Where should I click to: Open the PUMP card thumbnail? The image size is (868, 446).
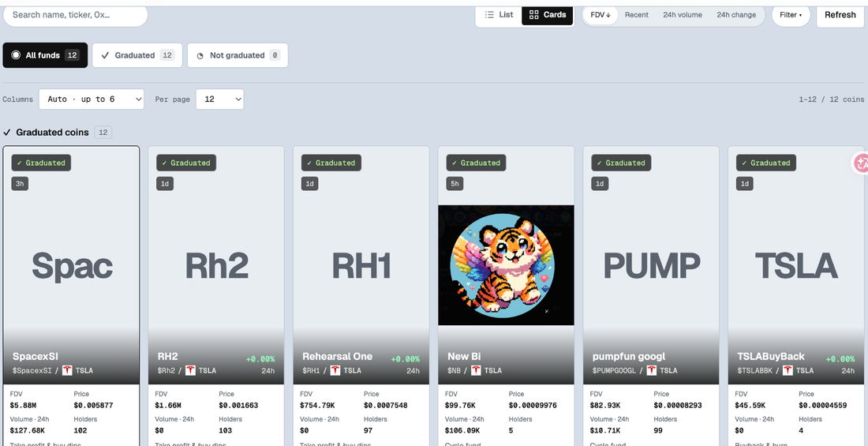[651, 265]
